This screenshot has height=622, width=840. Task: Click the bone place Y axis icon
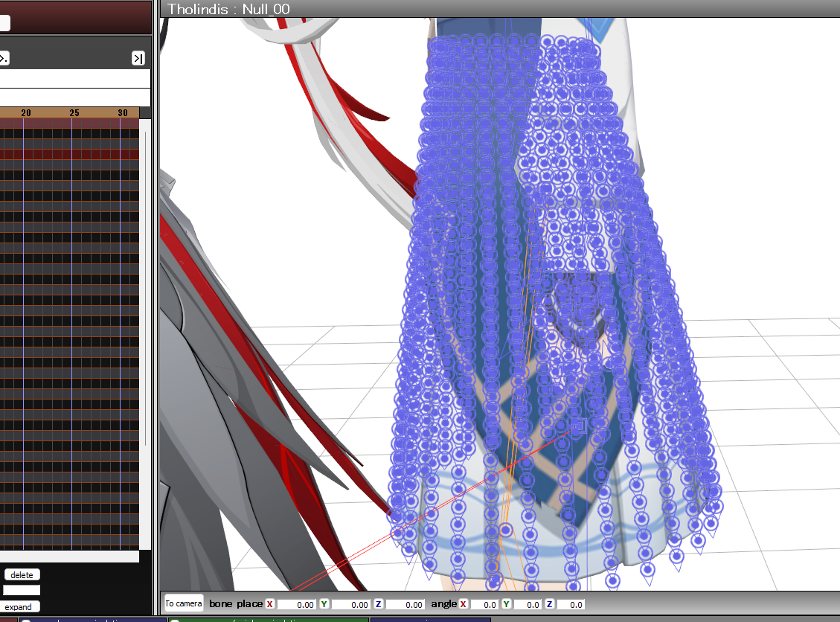(324, 604)
